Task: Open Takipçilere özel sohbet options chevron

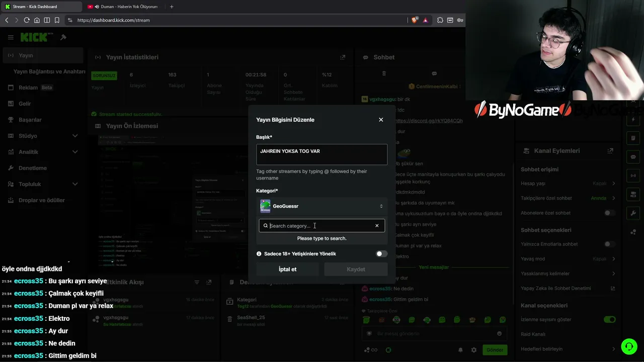Action: pos(613,198)
